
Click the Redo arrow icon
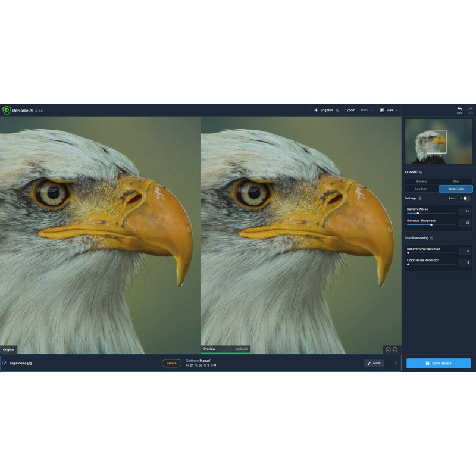470,109
